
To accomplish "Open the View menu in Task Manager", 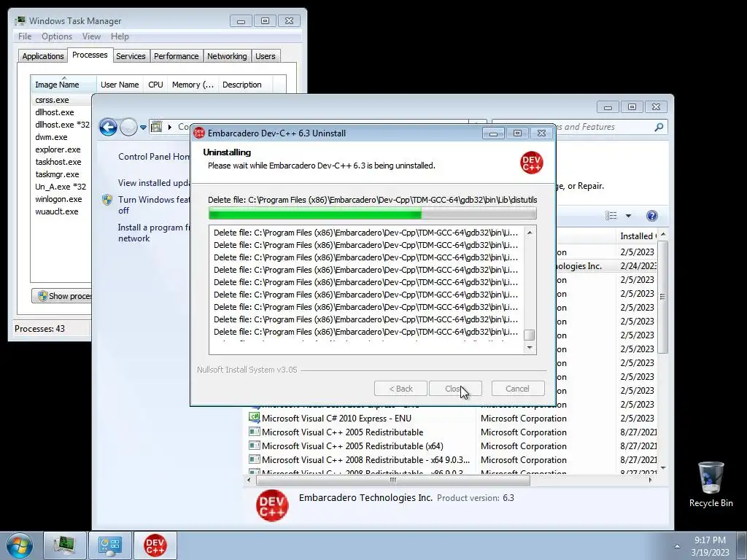I will [x=91, y=36].
